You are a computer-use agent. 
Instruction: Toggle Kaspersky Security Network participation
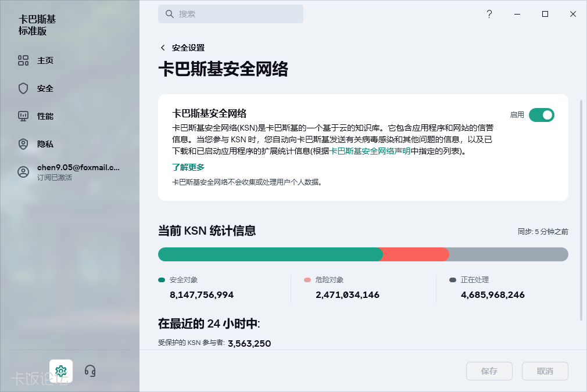(542, 115)
